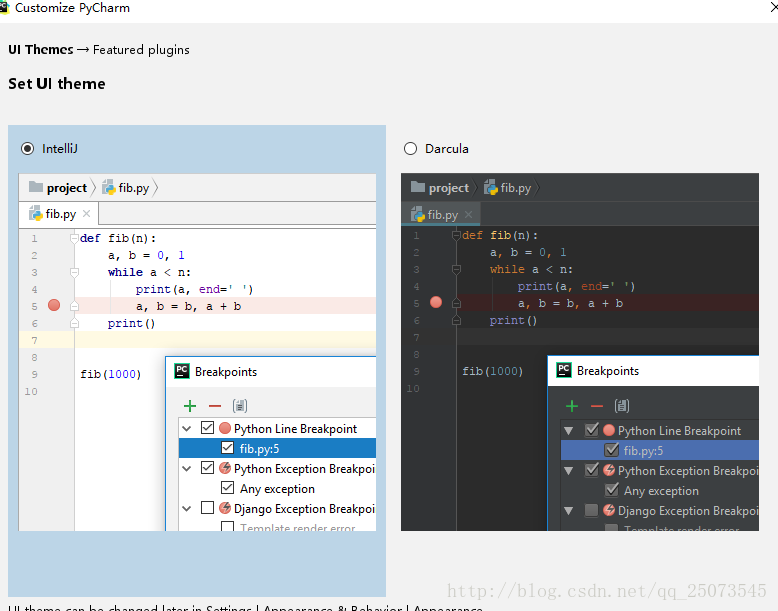778x611 pixels.
Task: Enable Django Exception Breakpoint checkbox in the Darcula preview
Action: (x=591, y=510)
